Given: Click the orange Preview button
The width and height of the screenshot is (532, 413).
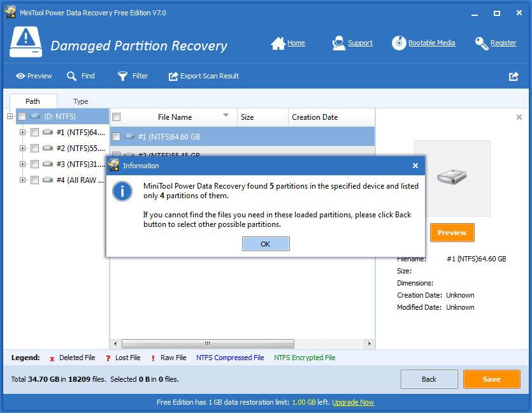Looking at the screenshot, I should [x=452, y=233].
